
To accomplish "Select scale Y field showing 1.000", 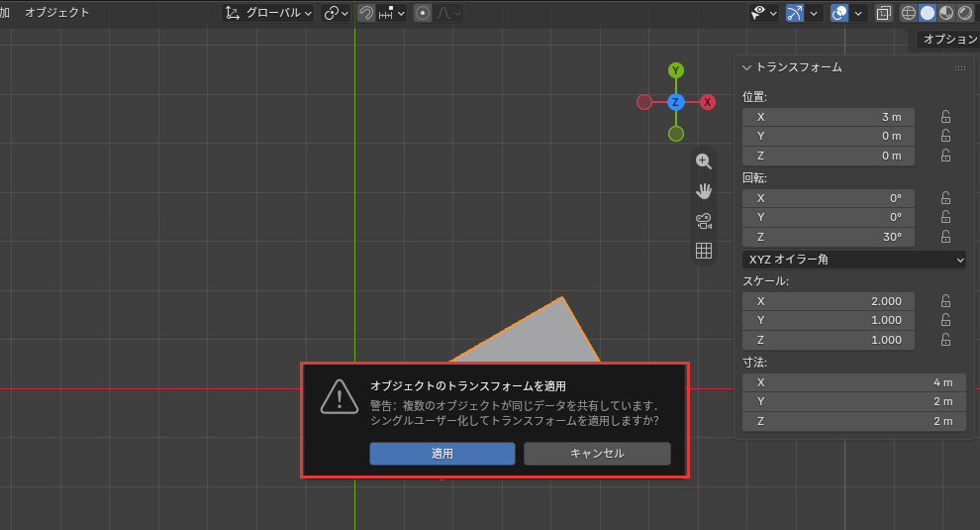I will coord(829,320).
